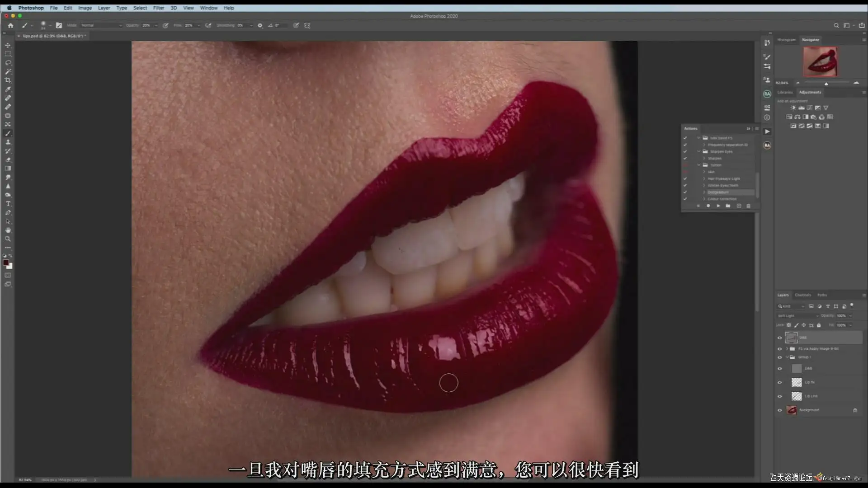This screenshot has width=868, height=488.
Task: Select the lips.psd document tab
Action: click(x=54, y=36)
